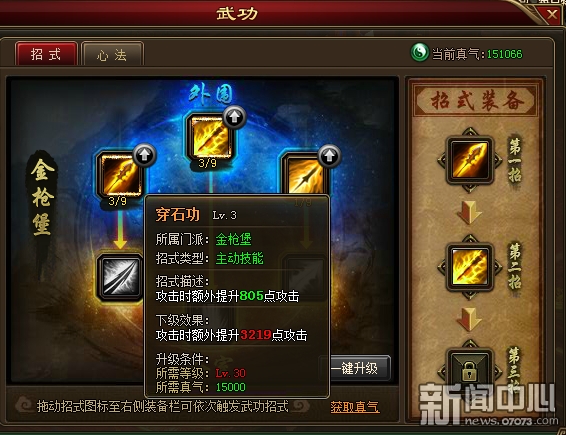Open the 获取真气 link
The image size is (566, 435).
355,407
